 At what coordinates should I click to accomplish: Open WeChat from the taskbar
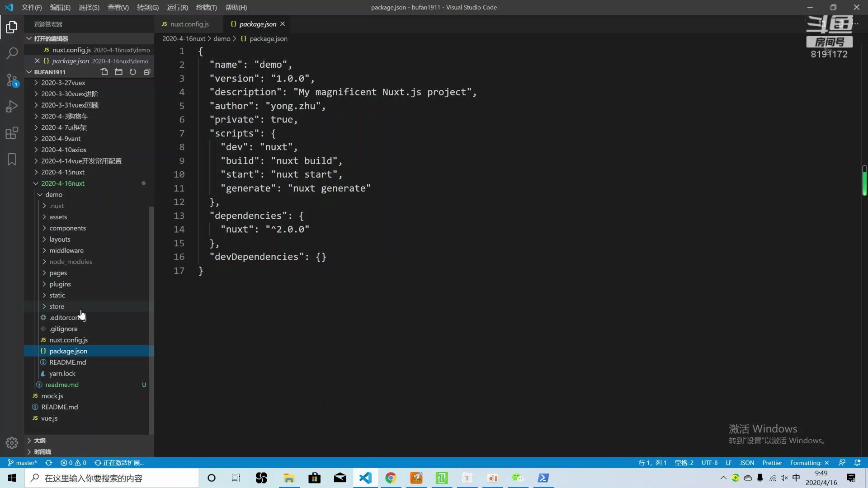[x=518, y=478]
